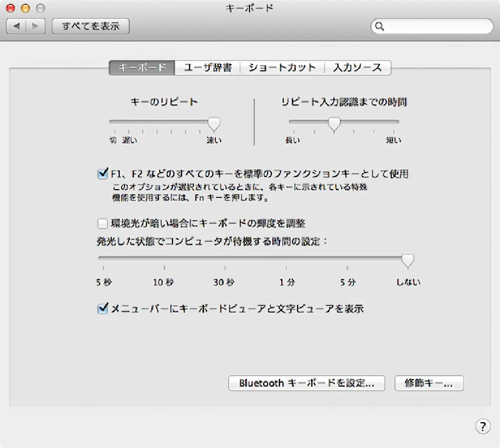This screenshot has width=500, height=448.
Task: Click the forward navigation arrow
Action: pyautogui.click(x=35, y=26)
